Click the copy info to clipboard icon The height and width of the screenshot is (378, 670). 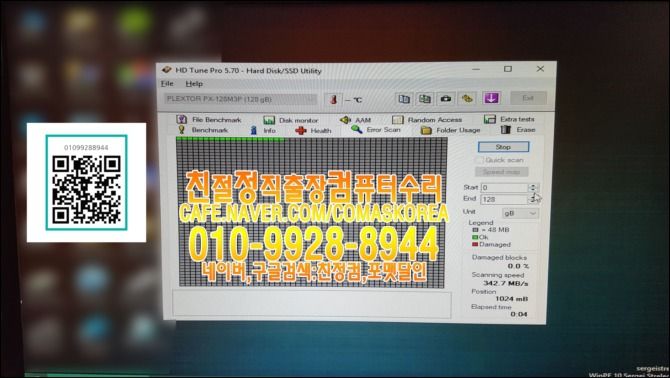tap(404, 99)
